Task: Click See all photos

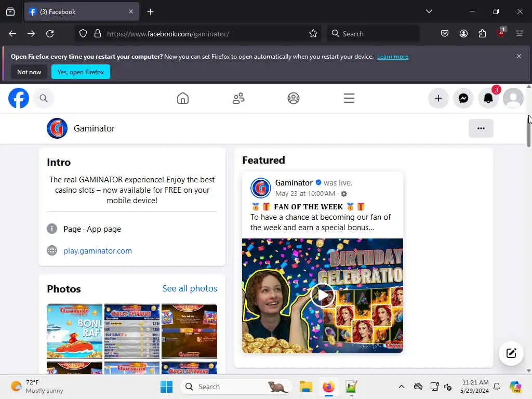Action: click(x=190, y=288)
